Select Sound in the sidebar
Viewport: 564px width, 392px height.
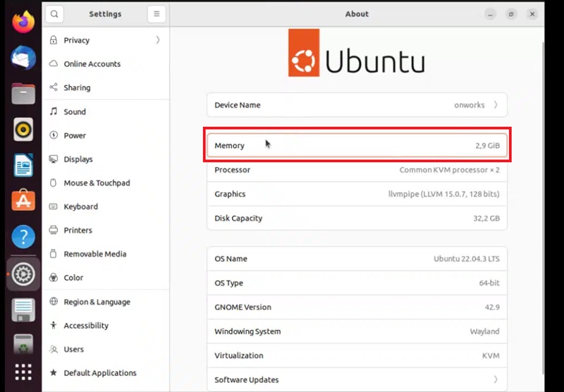tap(106, 111)
